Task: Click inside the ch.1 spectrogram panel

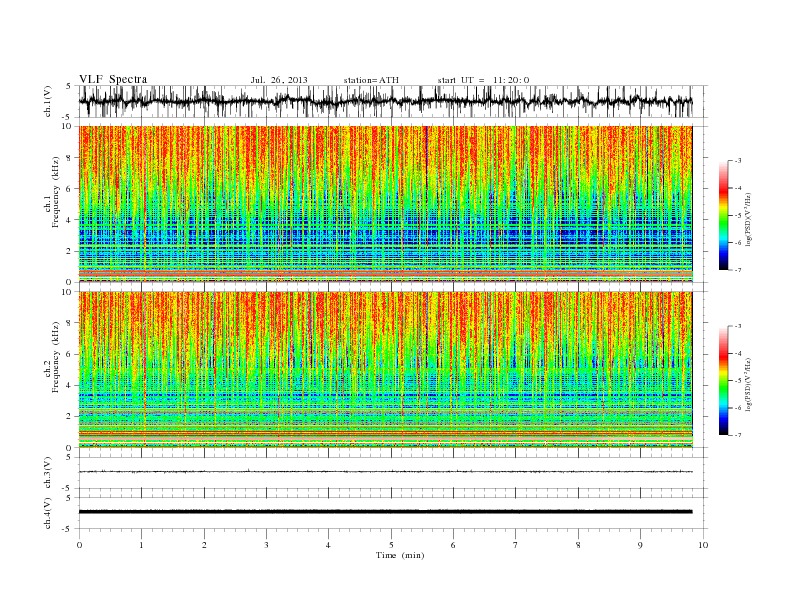Action: pos(385,204)
